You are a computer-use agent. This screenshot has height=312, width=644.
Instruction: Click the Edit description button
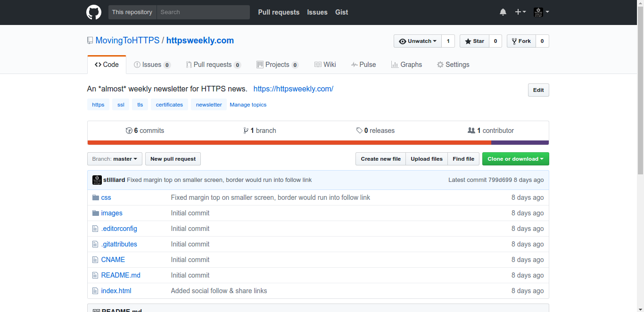(x=538, y=90)
